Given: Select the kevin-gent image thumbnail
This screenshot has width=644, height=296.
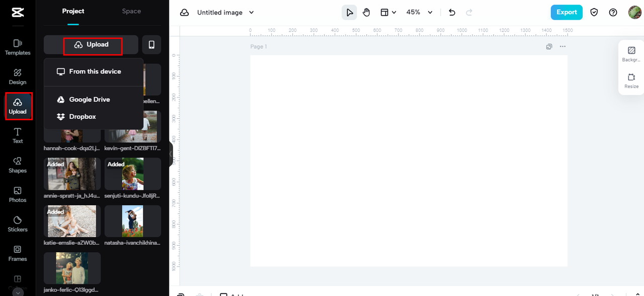Looking at the screenshot, I should pyautogui.click(x=133, y=127).
